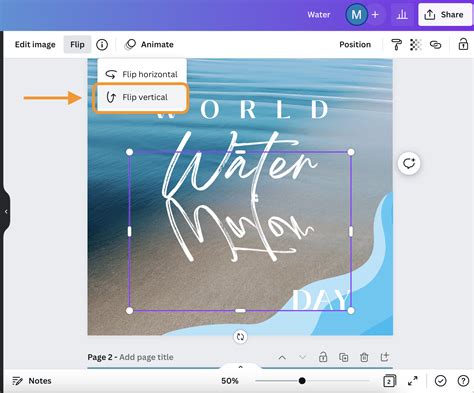Screen dimensions: 474x393
Task: Click Add page title field
Action: pyautogui.click(x=146, y=357)
